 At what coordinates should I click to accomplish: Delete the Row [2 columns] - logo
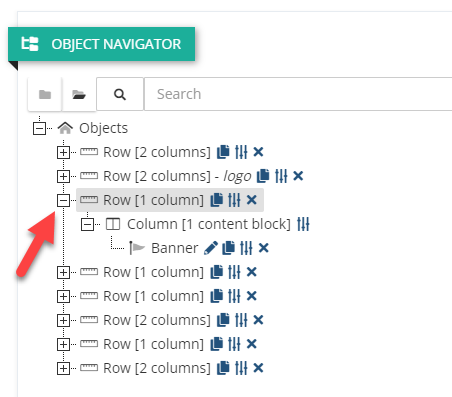[298, 176]
